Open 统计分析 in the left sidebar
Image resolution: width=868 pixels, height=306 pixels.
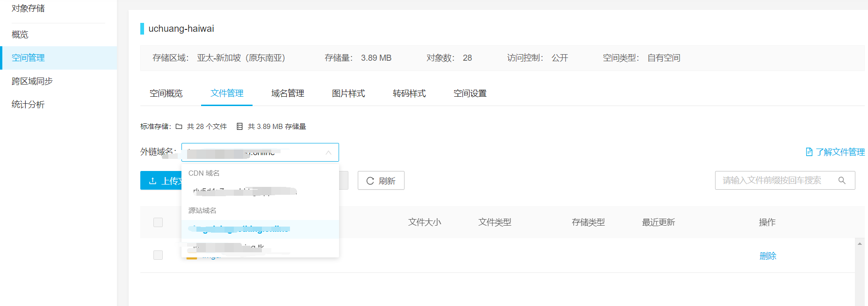click(x=28, y=105)
